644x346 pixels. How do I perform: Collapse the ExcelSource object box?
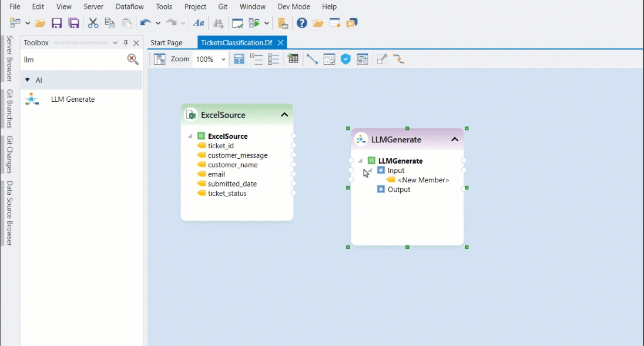[284, 115]
